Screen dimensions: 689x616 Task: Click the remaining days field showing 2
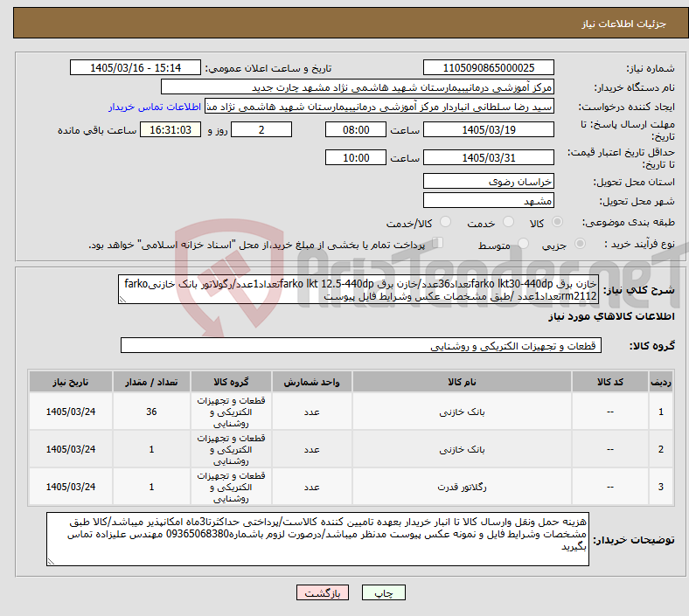tap(261, 130)
